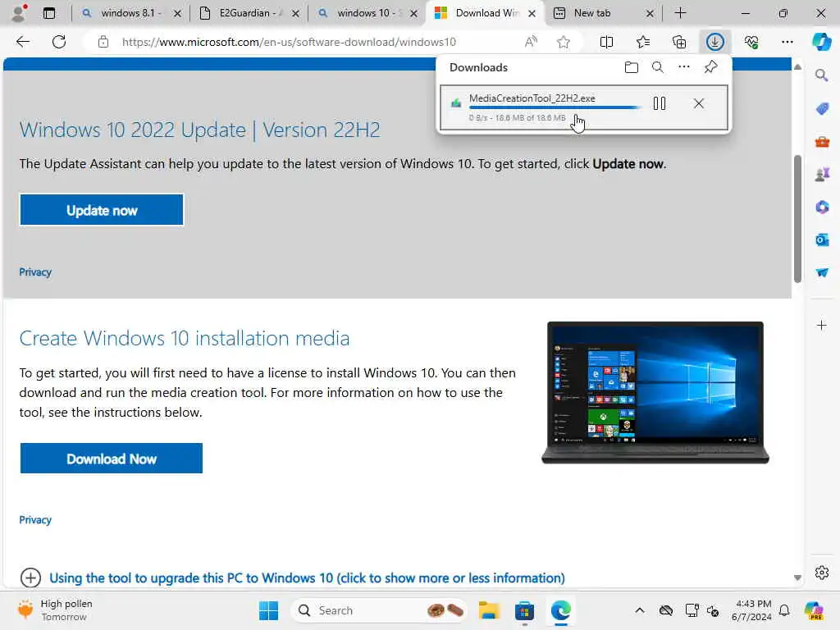This screenshot has height=630, width=840.
Task: Open more options in Downloads panel
Action: click(x=684, y=67)
